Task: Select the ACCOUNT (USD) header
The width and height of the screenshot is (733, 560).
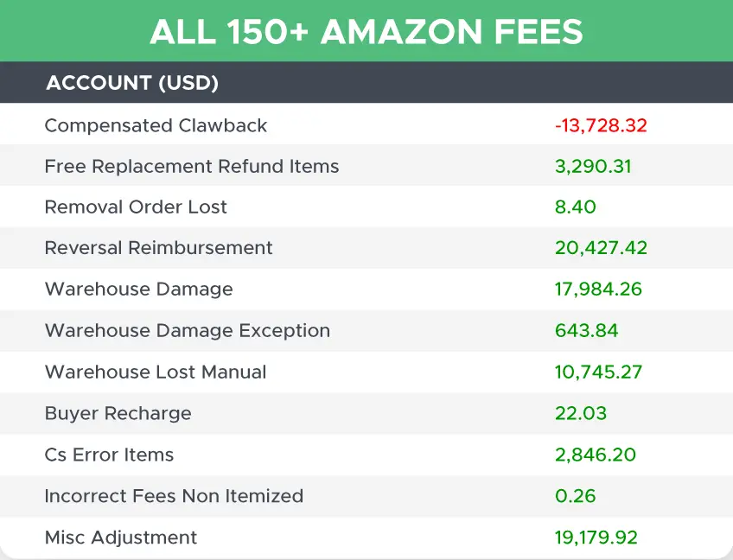Action: pyautogui.click(x=132, y=83)
